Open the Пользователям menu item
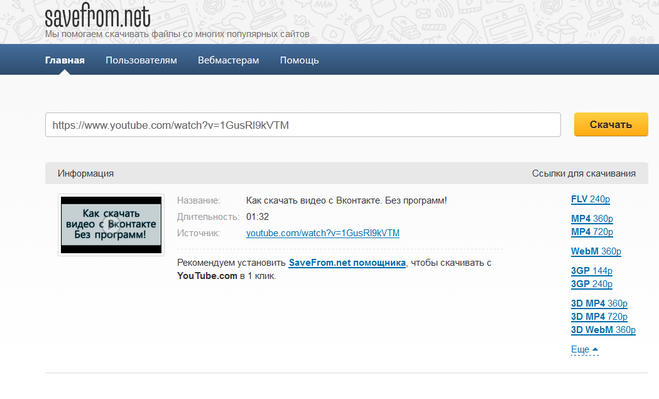Image resolution: width=659 pixels, height=399 pixels. 141,60
